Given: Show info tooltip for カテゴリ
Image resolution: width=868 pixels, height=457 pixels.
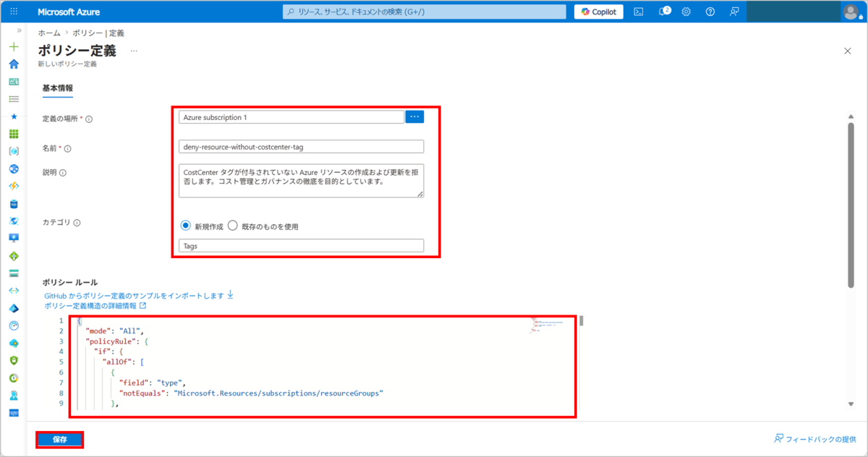Looking at the screenshot, I should pos(77,223).
